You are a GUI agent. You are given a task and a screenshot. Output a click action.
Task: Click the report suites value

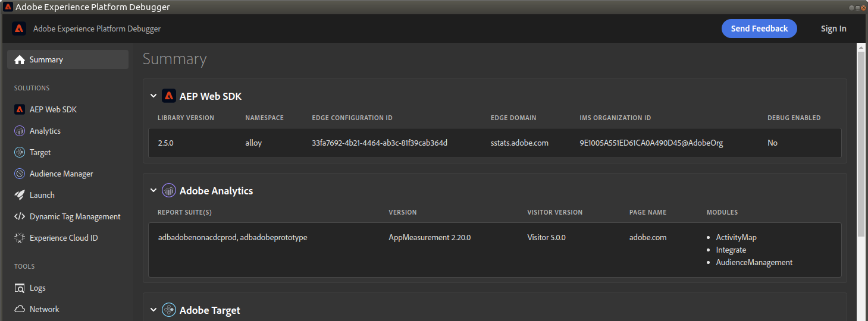pos(233,237)
